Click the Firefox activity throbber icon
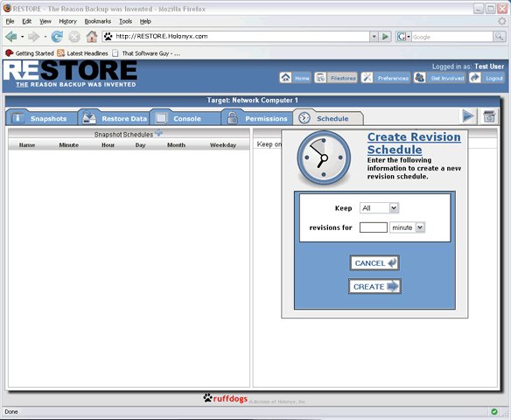 pos(502,22)
